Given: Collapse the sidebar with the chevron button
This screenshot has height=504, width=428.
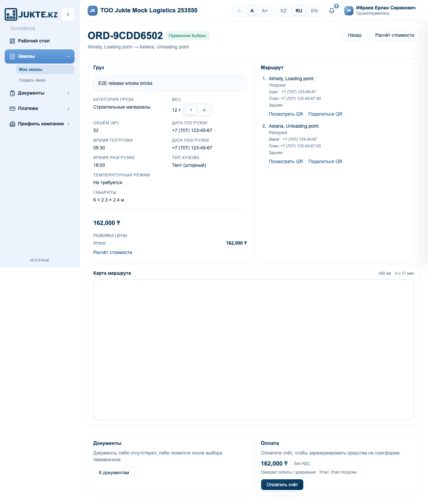Looking at the screenshot, I should click(x=68, y=14).
